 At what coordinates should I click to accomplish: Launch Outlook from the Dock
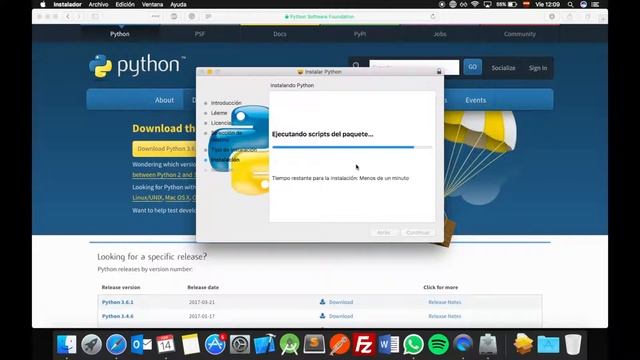(141, 344)
